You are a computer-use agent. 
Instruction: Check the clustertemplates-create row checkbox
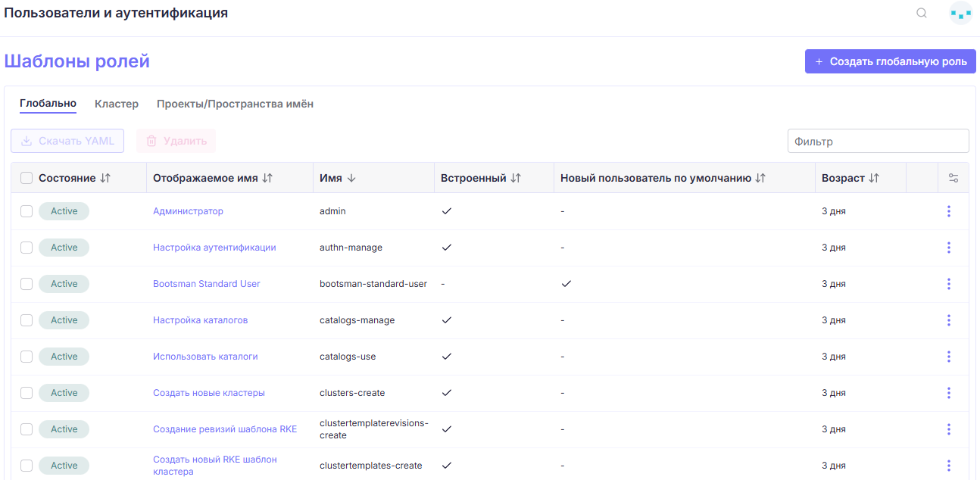click(27, 466)
